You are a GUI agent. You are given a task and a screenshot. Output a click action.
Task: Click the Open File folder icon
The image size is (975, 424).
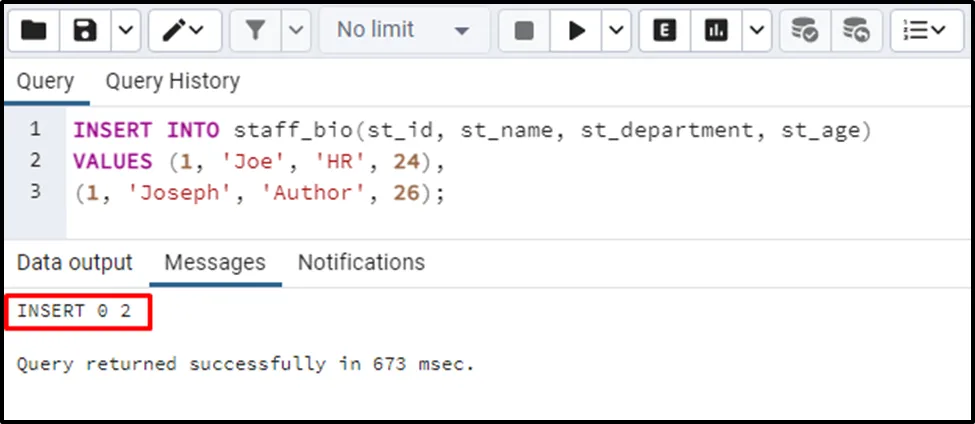click(33, 31)
